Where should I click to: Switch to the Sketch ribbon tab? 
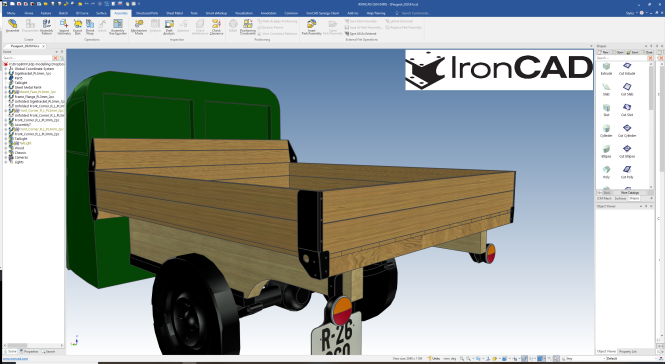[x=63, y=13]
